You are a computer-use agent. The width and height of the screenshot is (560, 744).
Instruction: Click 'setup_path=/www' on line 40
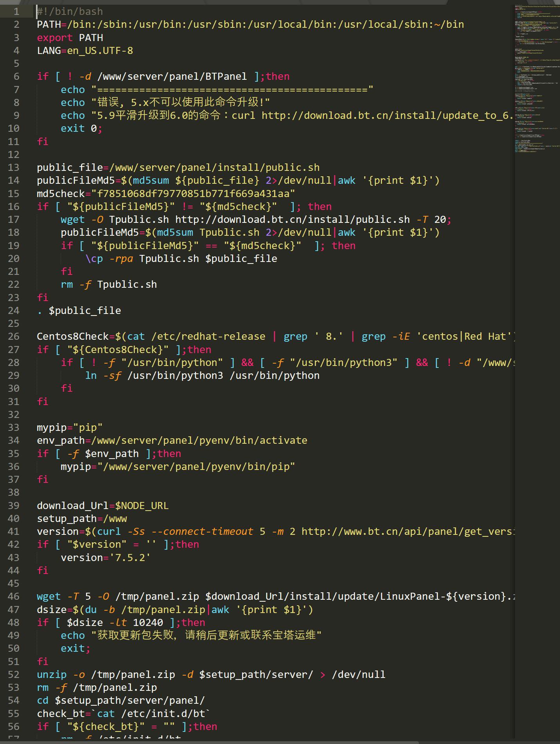click(x=82, y=519)
